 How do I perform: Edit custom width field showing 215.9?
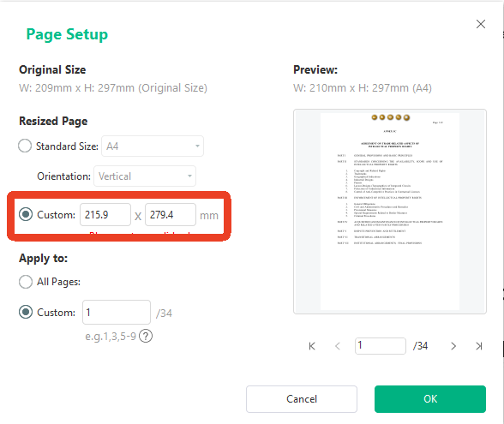[x=105, y=214]
